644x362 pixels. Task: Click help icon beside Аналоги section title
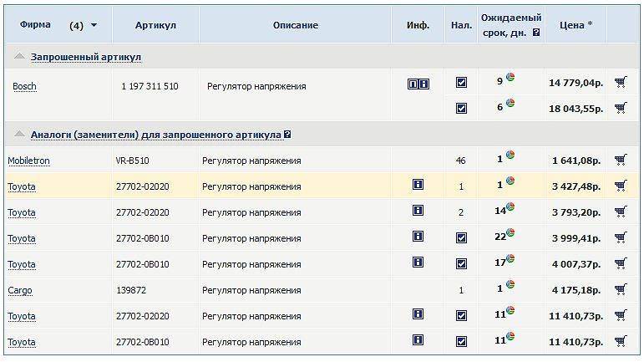pyautogui.click(x=287, y=134)
